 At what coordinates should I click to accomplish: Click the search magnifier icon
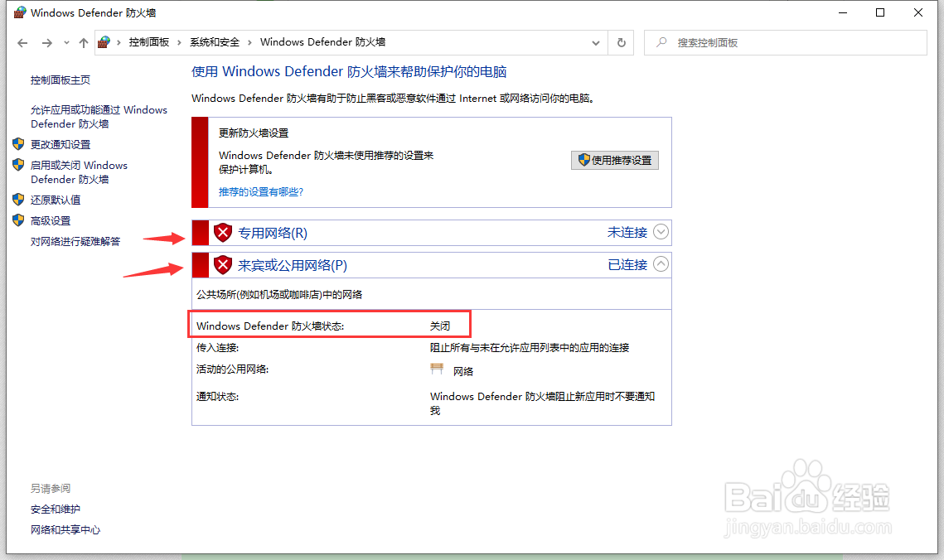click(x=661, y=42)
